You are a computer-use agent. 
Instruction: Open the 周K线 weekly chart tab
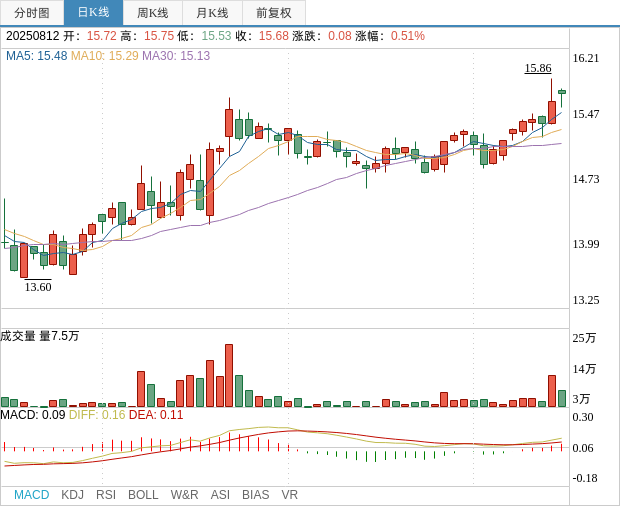[153, 13]
